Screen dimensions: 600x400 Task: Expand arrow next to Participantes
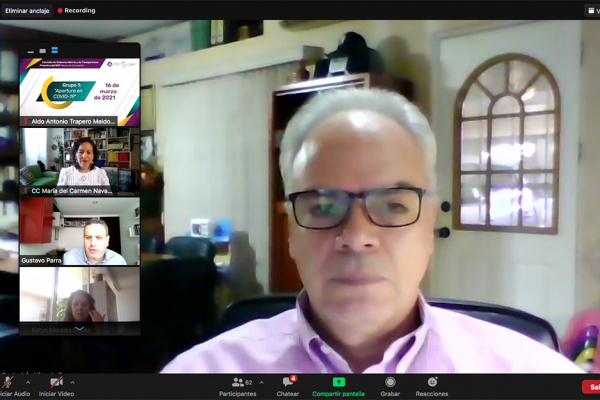click(x=261, y=382)
